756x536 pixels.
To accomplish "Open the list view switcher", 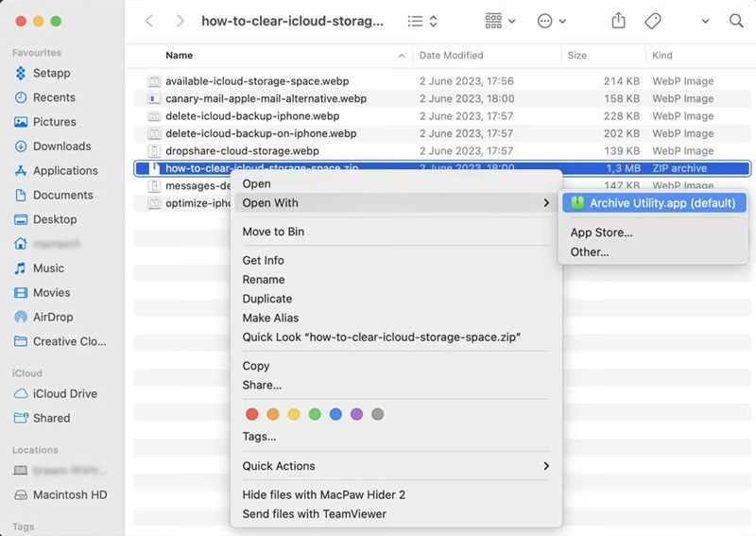I will click(x=422, y=21).
